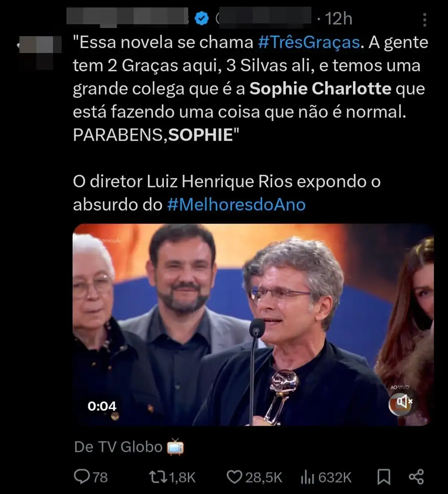Open the #TrêsGraças hashtag
The height and width of the screenshot is (494, 448).
(309, 42)
